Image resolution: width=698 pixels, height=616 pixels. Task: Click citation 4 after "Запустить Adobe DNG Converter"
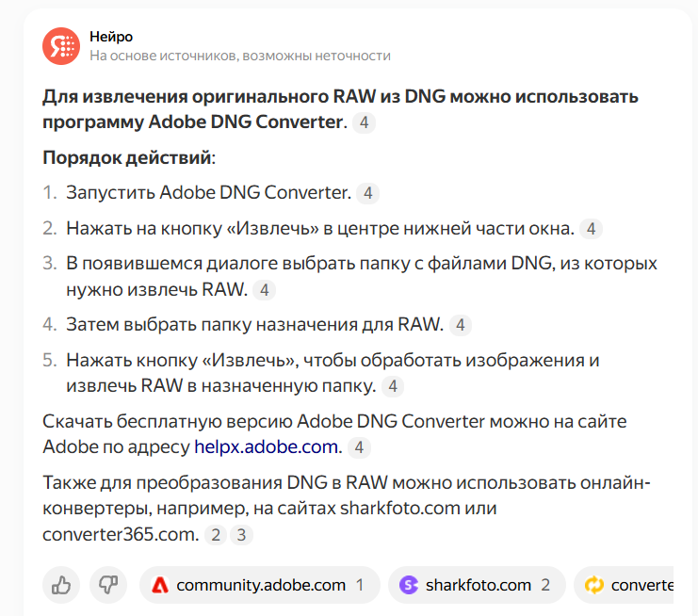pyautogui.click(x=367, y=193)
